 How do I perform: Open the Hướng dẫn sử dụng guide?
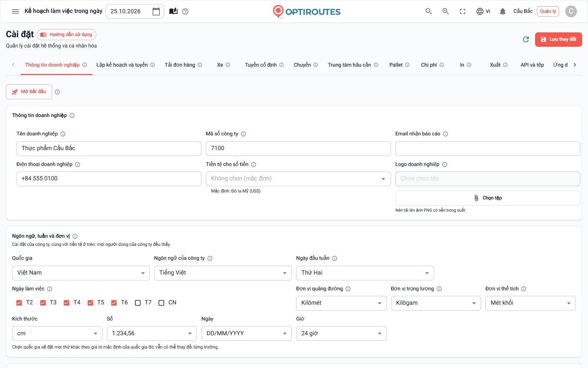coord(67,35)
